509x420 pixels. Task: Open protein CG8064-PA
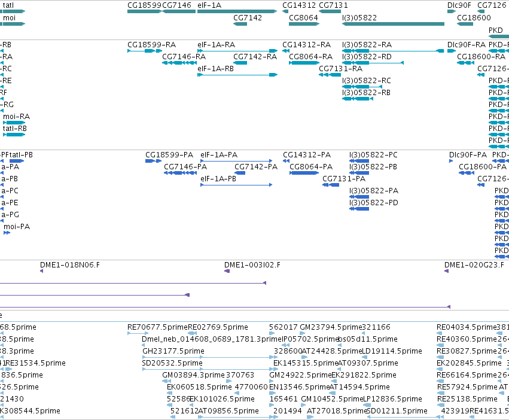click(311, 167)
